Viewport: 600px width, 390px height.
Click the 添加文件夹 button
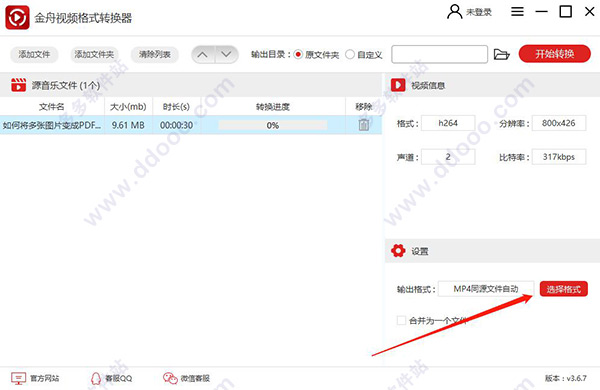coord(94,54)
